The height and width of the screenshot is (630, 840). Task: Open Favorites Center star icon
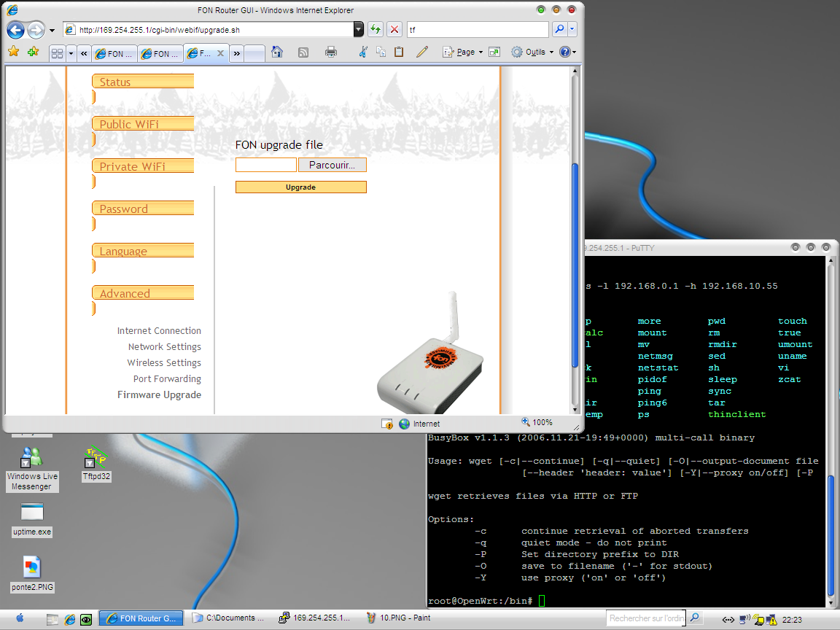coord(14,52)
